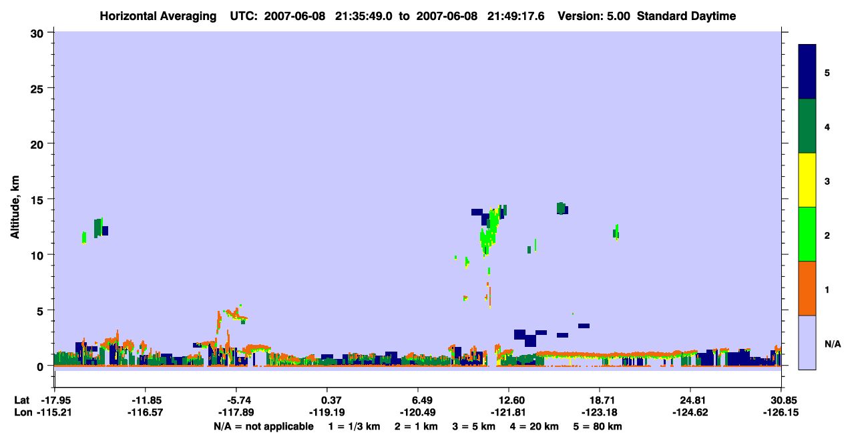Click the dark blue colorbar segment labeled 5
Screen dimensions: 868x445
807,72
